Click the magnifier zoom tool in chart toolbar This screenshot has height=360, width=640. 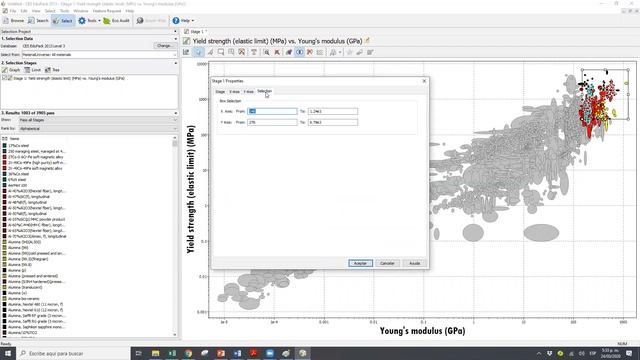tap(266, 52)
